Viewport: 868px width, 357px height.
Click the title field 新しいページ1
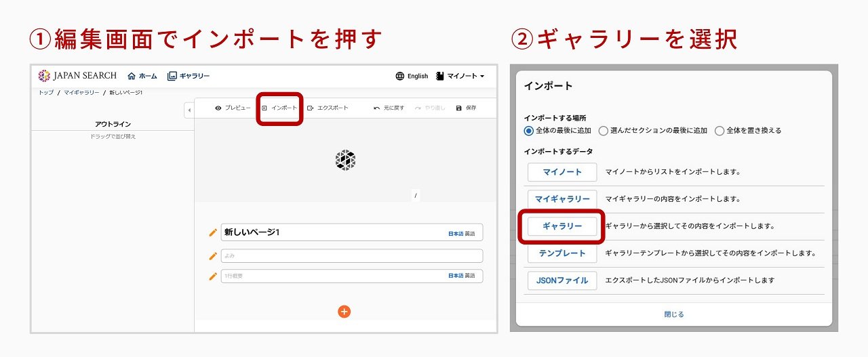click(332, 232)
